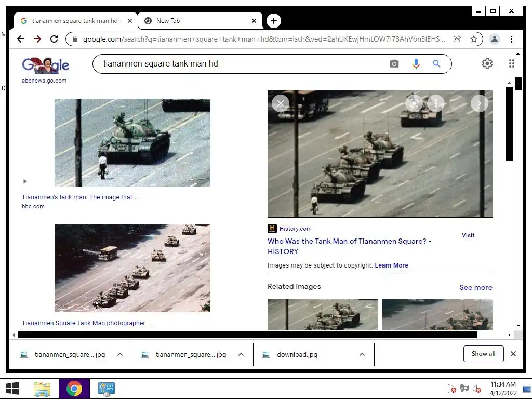
Task: Click the bbc.com source text
Action: (x=33, y=206)
